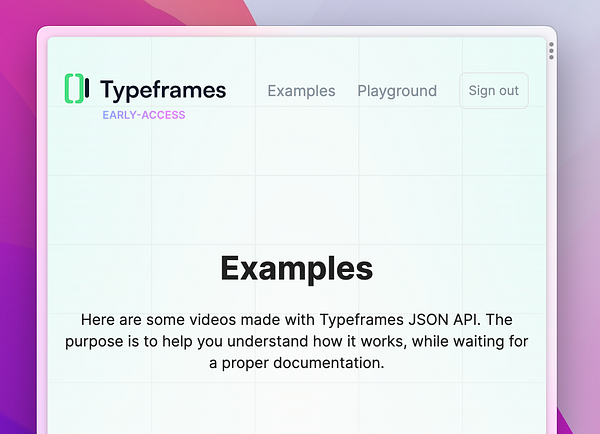Click the green bracket Typeframes logo icon
Viewport: 600px width, 434px height.
coord(77,88)
